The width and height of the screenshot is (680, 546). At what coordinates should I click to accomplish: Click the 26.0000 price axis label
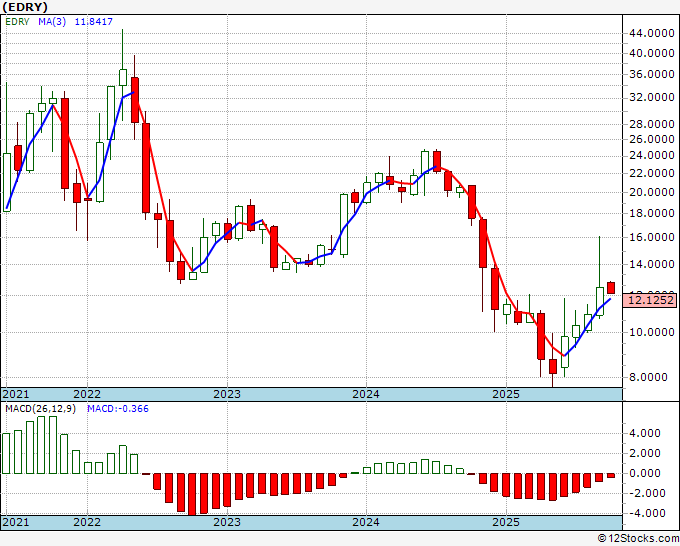[651, 139]
